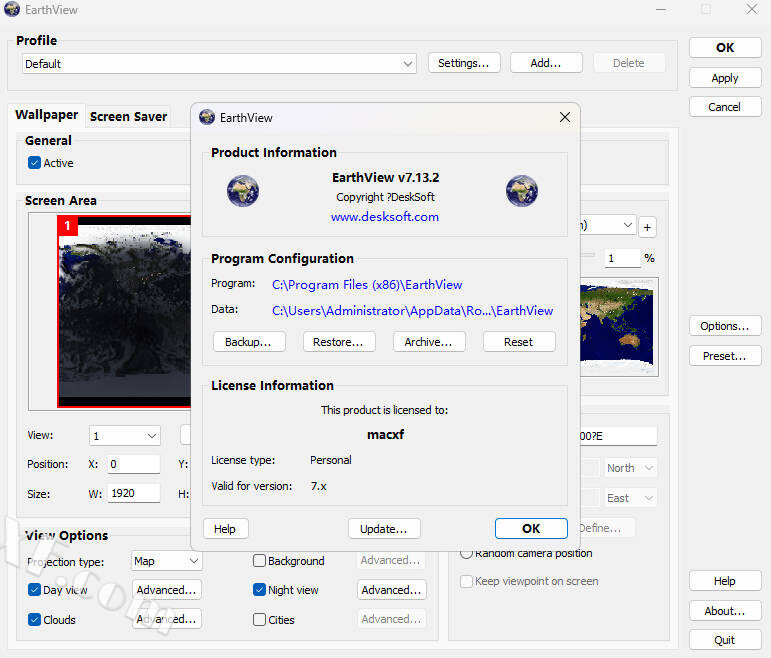Open Night view Advanced... settings
The width and height of the screenshot is (771, 658).
pos(391,590)
